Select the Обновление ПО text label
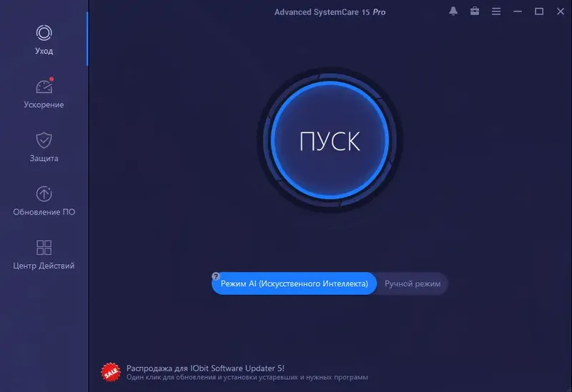The width and height of the screenshot is (572, 392). tap(44, 212)
